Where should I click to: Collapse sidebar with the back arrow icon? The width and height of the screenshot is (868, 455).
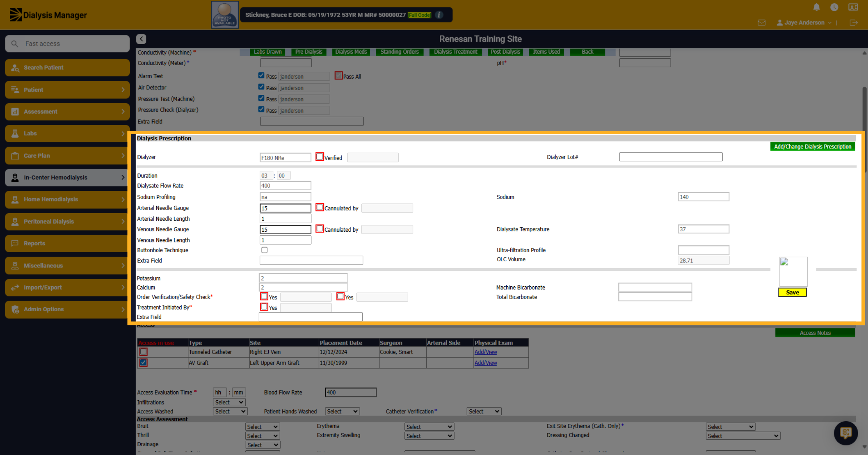pos(141,39)
